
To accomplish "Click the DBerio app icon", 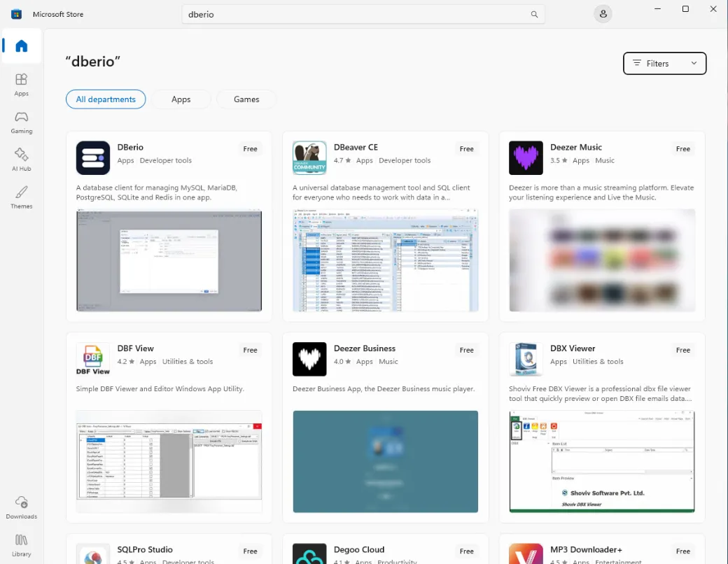I will click(x=93, y=158).
